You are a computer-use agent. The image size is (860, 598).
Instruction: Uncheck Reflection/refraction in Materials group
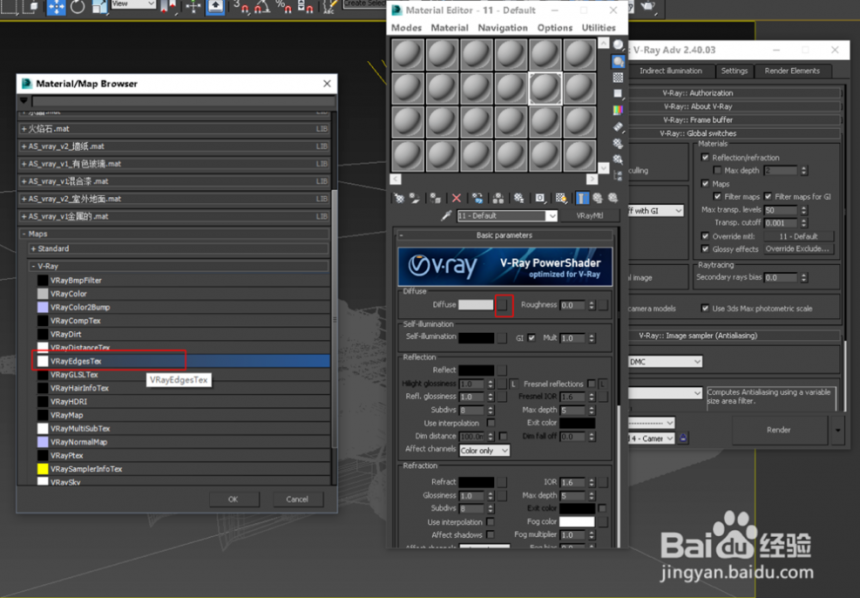pyautogui.click(x=705, y=157)
